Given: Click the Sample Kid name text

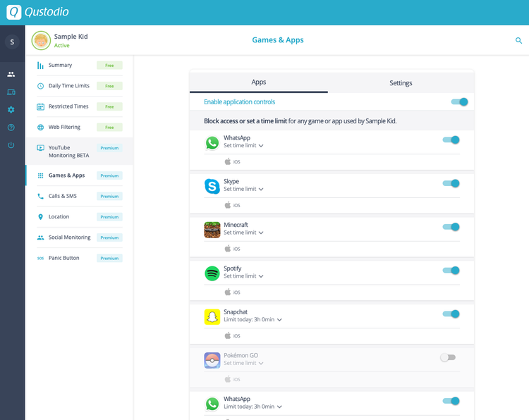Looking at the screenshot, I should coord(71,37).
